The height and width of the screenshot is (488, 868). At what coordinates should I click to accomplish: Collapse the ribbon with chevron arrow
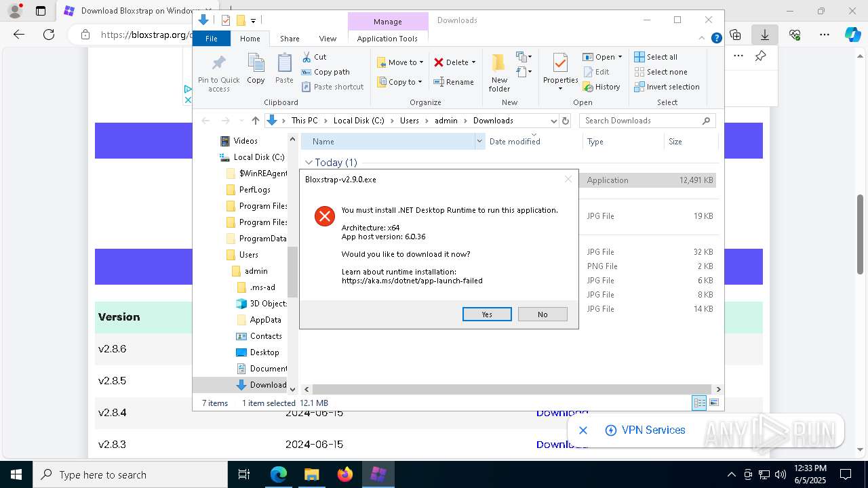(x=703, y=39)
